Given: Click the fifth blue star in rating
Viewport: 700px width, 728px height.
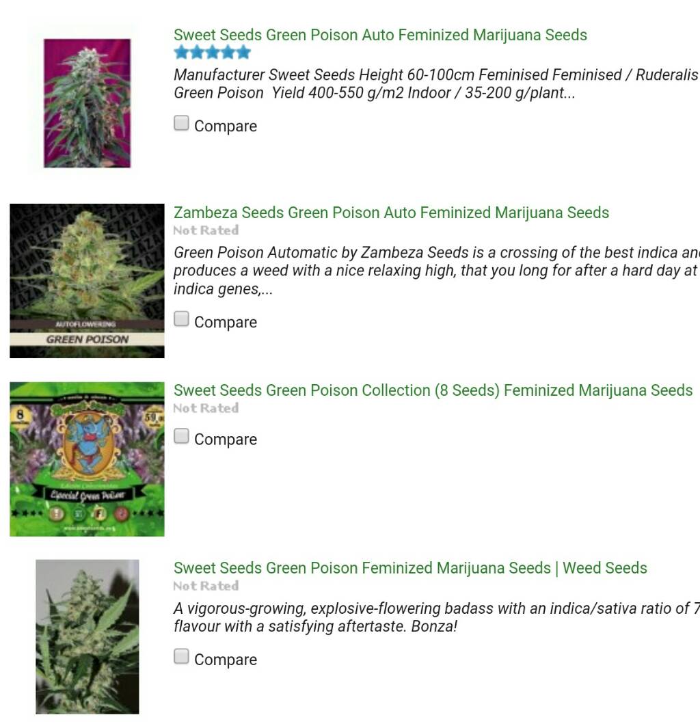Looking at the screenshot, I should click(x=243, y=53).
